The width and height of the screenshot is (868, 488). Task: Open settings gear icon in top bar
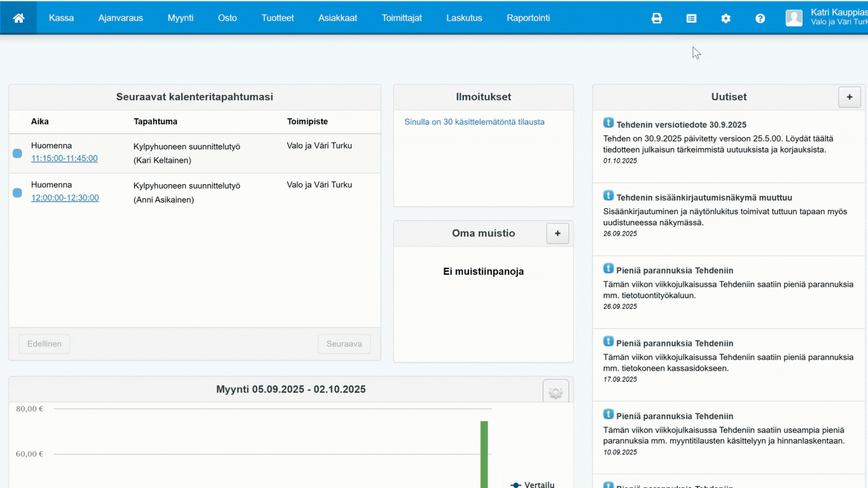(726, 18)
